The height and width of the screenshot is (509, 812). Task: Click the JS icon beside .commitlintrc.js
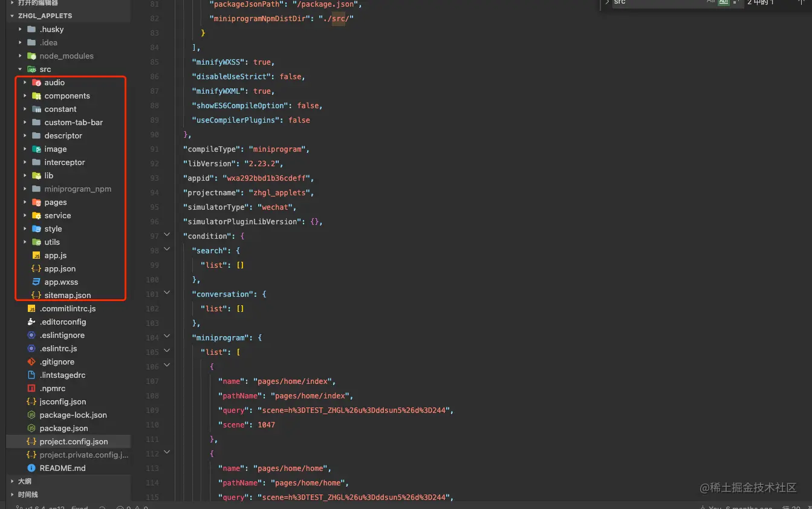point(31,309)
